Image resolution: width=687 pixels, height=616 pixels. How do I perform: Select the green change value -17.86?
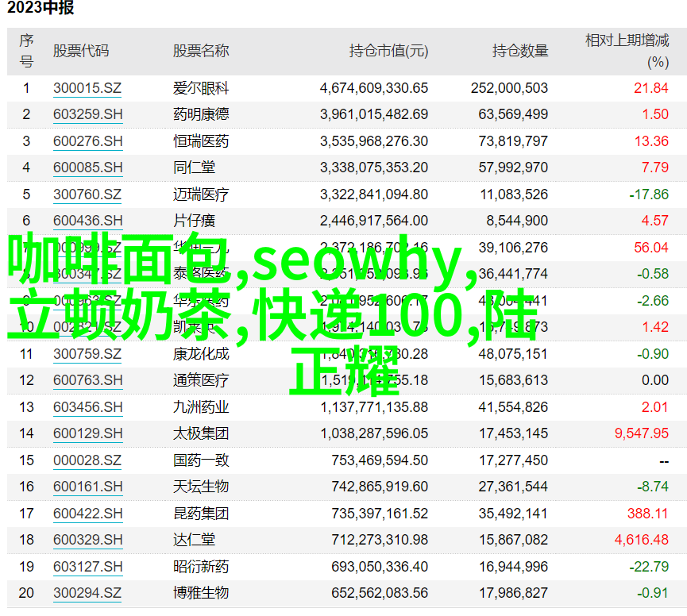click(649, 194)
